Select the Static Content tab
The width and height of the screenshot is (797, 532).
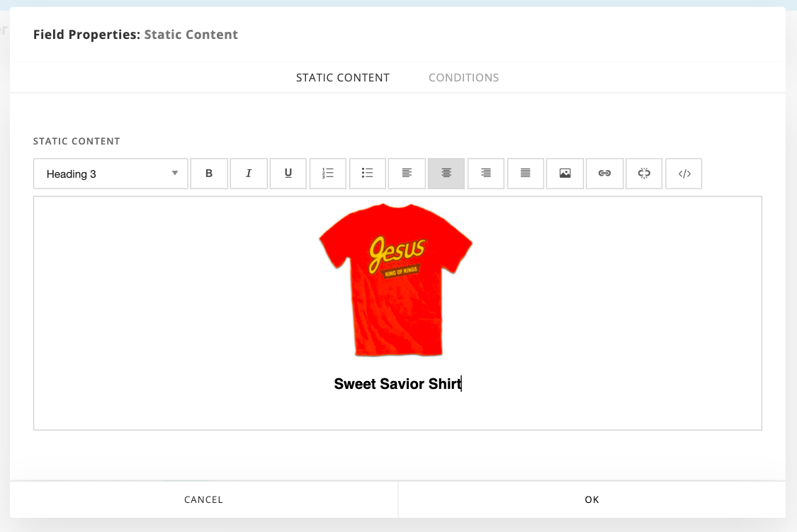343,78
